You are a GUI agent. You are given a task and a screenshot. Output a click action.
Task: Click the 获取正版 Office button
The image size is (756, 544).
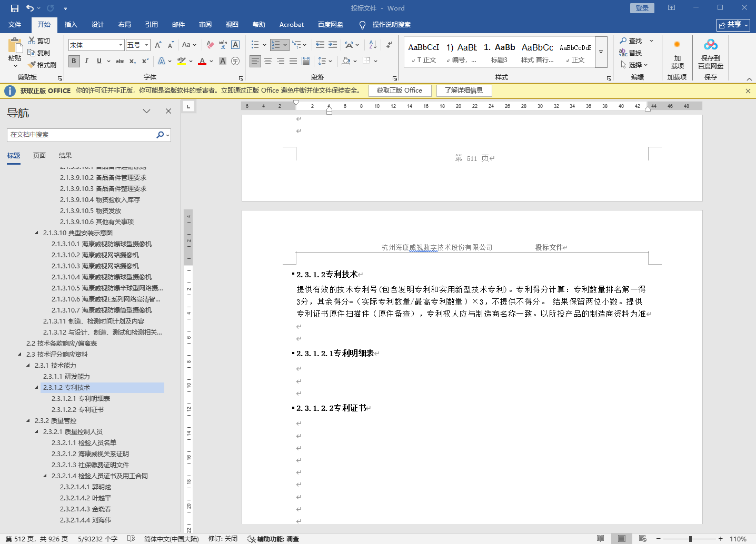400,90
